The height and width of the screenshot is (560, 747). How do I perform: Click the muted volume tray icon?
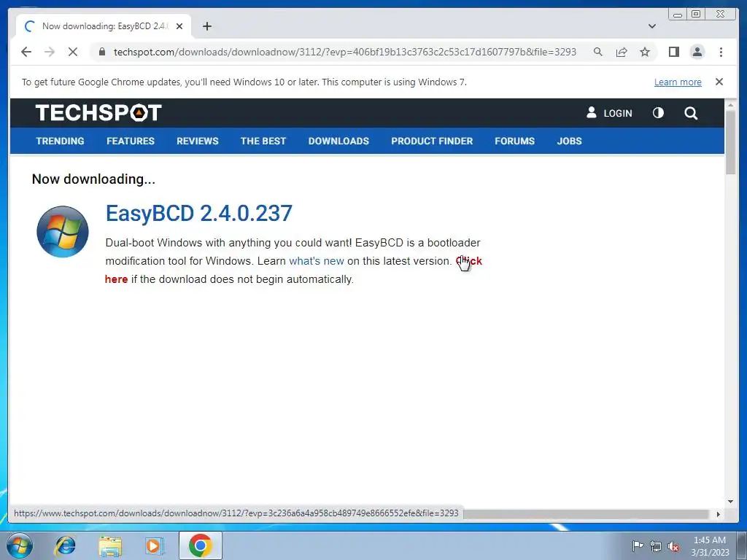(673, 545)
